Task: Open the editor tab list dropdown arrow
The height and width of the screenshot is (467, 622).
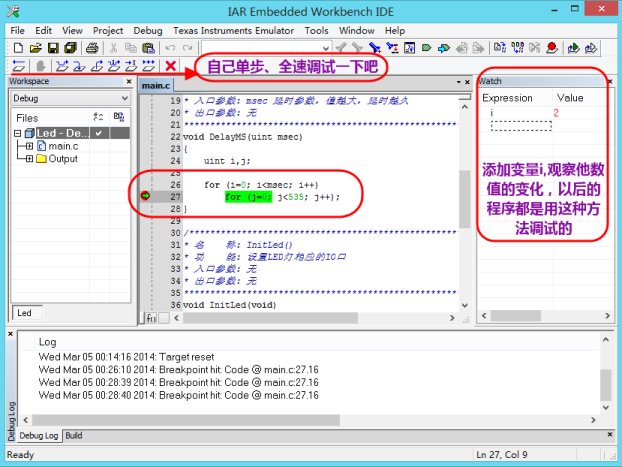Action: tap(459, 82)
